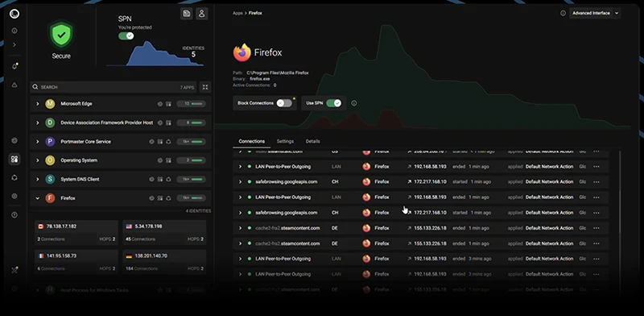Click Firefox in the breadcrumb
Image resolution: width=644 pixels, height=316 pixels.
click(x=255, y=13)
